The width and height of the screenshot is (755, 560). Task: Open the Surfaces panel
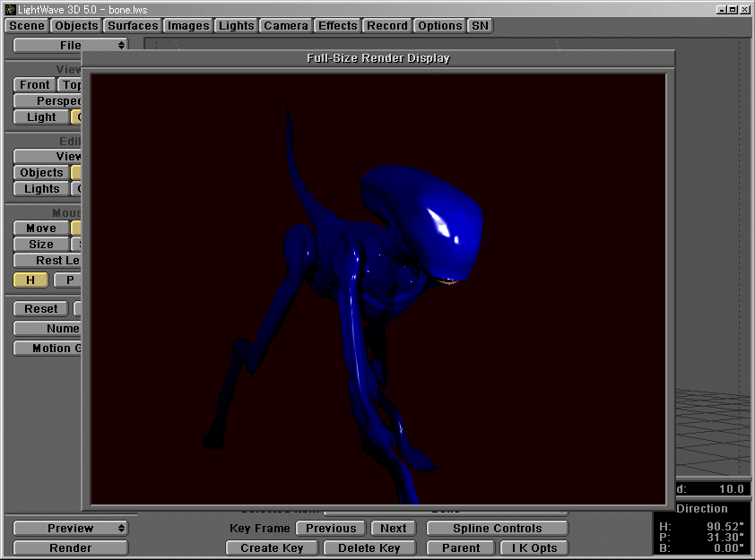(x=132, y=25)
